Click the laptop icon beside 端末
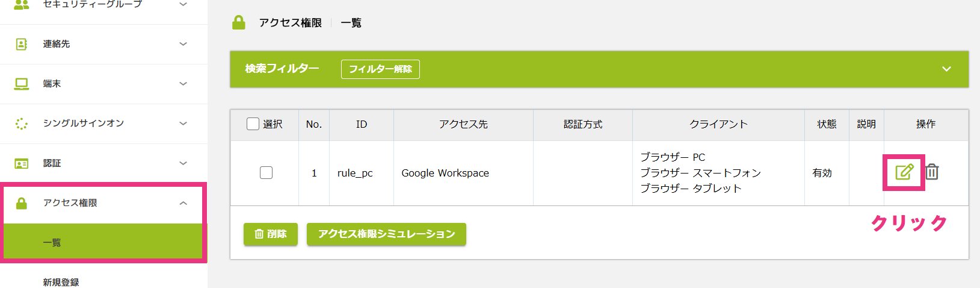The height and width of the screenshot is (288, 980). coord(22,84)
